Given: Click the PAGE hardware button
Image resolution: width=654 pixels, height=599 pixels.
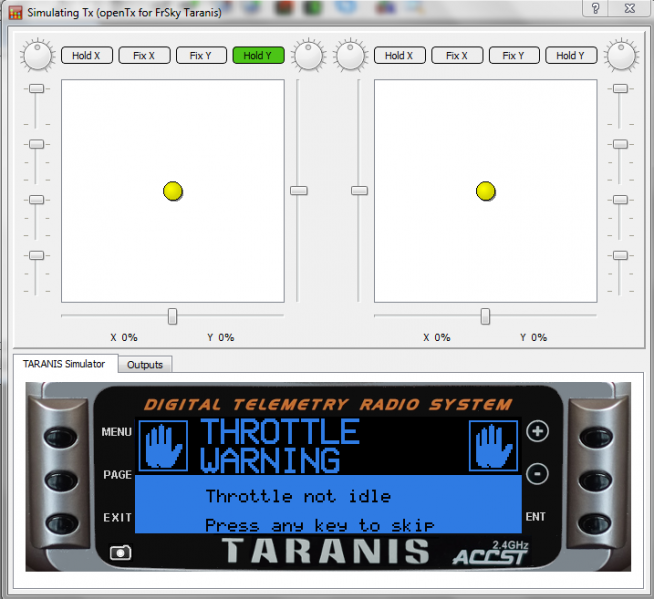Looking at the screenshot, I should [x=61, y=480].
